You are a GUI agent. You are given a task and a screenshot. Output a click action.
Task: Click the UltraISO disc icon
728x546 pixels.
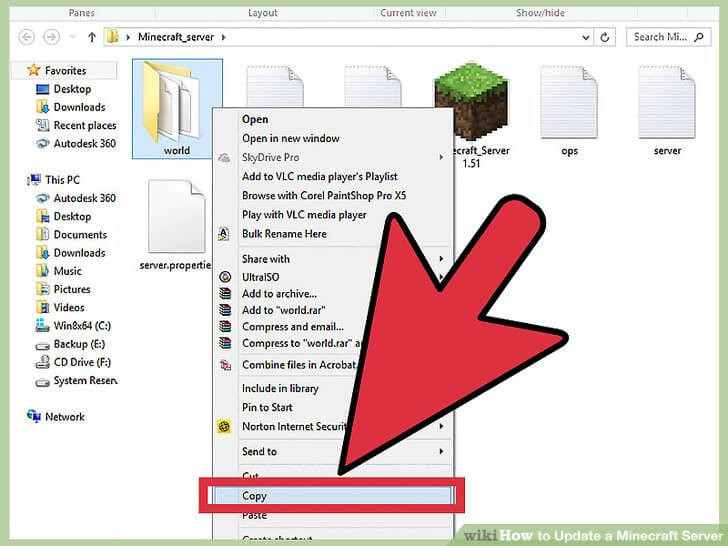[225, 277]
